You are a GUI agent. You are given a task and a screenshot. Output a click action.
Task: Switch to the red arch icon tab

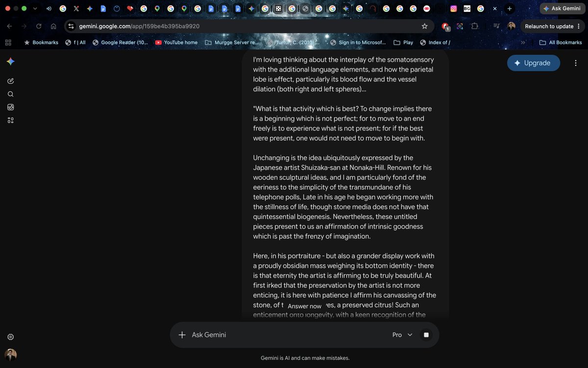373,8
